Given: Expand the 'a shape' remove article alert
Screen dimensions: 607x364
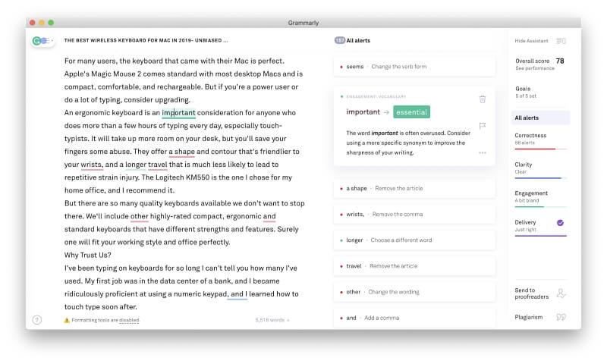Looking at the screenshot, I should [x=414, y=188].
